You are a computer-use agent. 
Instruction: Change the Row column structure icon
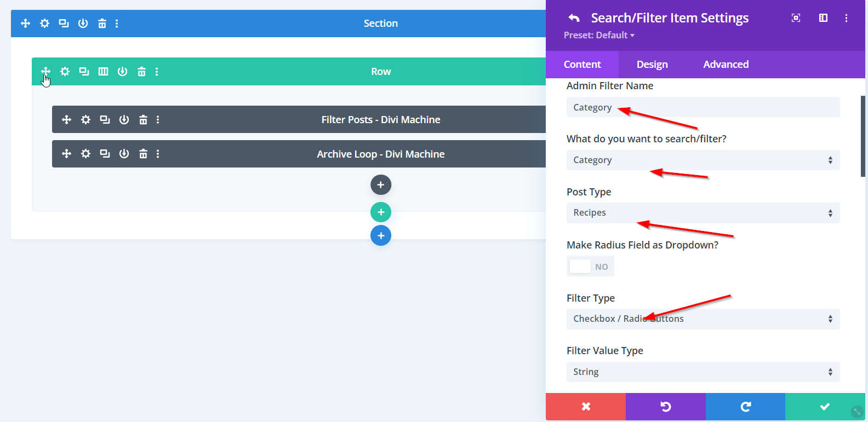(103, 72)
